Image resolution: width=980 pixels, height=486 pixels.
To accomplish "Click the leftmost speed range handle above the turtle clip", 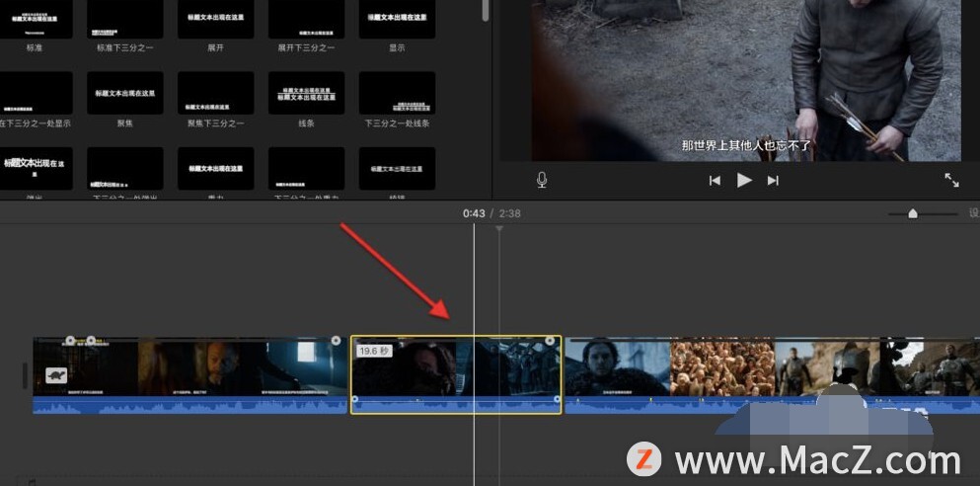I will click(70, 340).
